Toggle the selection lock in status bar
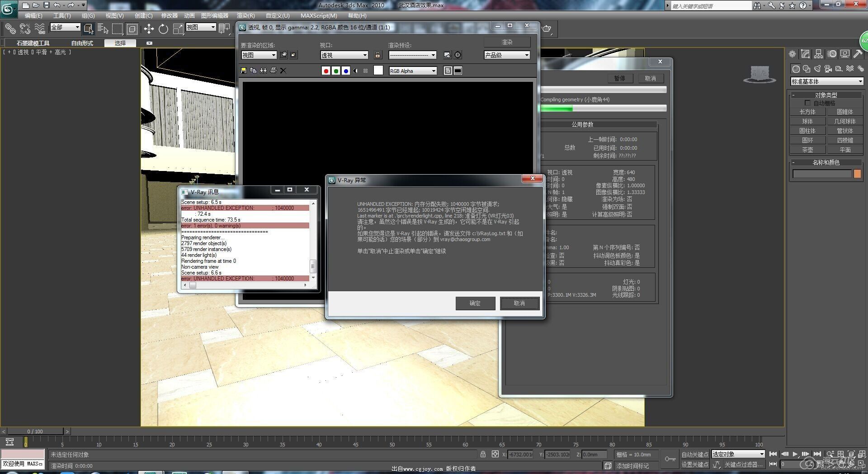This screenshot has height=474, width=868. (x=483, y=454)
